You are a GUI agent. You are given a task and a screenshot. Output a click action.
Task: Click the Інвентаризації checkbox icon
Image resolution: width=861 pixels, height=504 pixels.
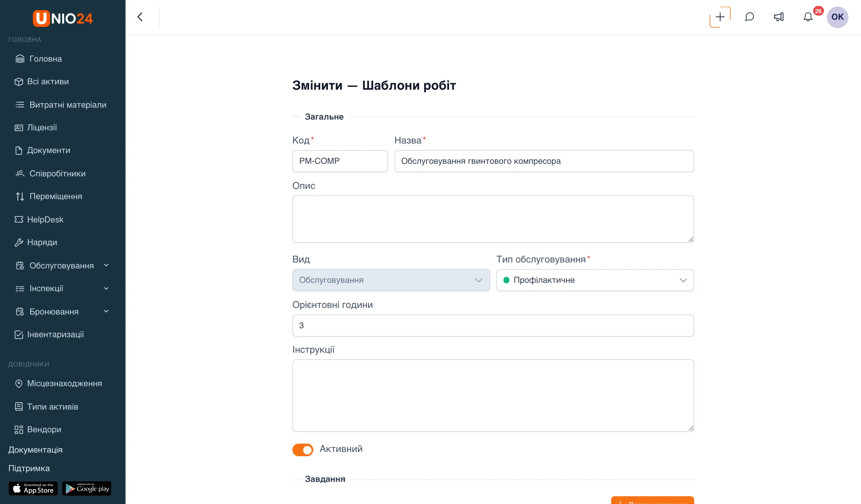point(19,335)
